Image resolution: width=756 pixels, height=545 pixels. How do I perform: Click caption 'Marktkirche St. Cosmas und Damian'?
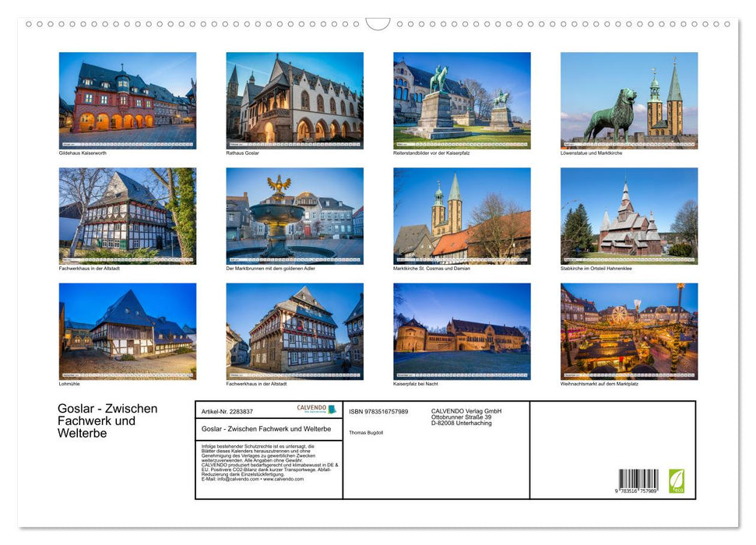[x=431, y=268]
